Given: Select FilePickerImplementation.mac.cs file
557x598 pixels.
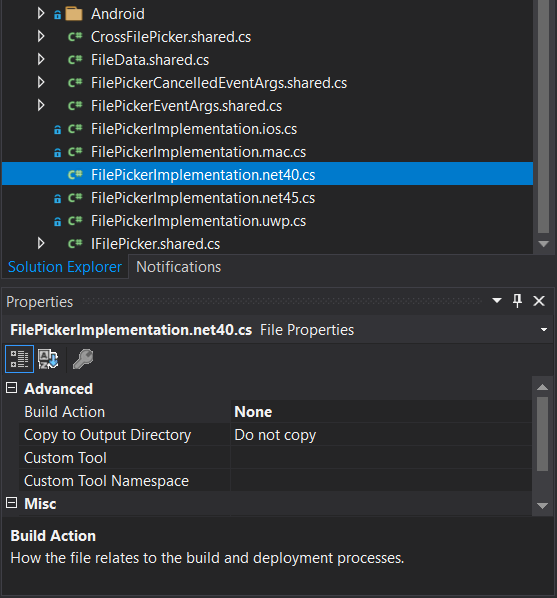Looking at the screenshot, I should point(198,152).
